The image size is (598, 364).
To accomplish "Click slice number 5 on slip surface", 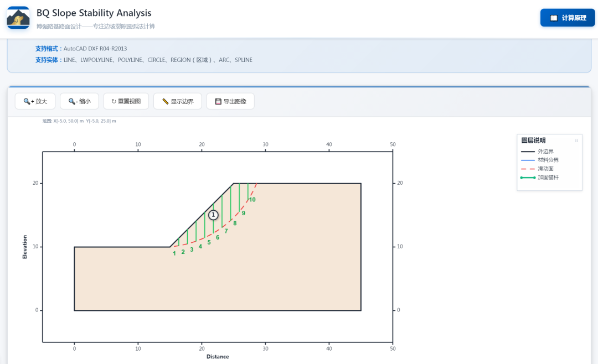I will coord(209,242).
